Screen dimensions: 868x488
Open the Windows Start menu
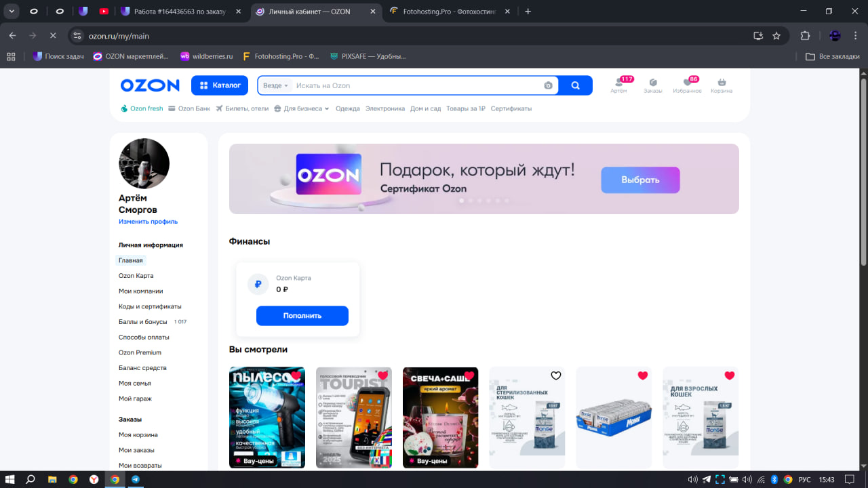(10, 479)
